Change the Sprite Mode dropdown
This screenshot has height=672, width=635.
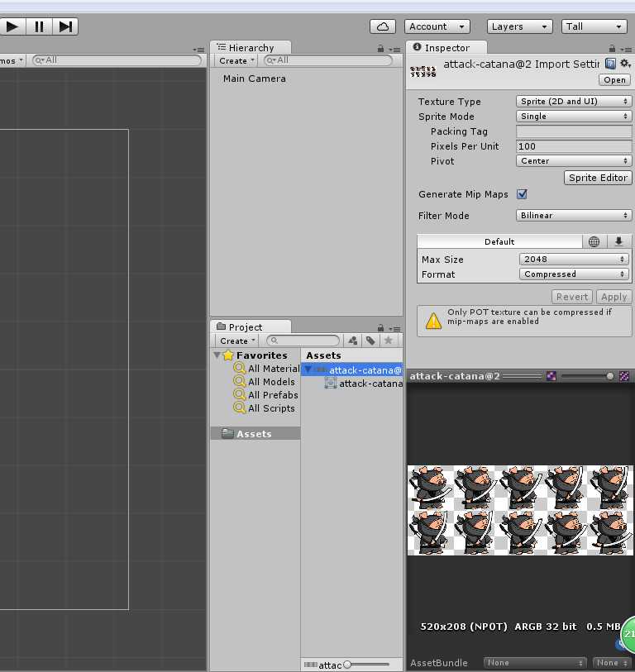click(x=573, y=117)
